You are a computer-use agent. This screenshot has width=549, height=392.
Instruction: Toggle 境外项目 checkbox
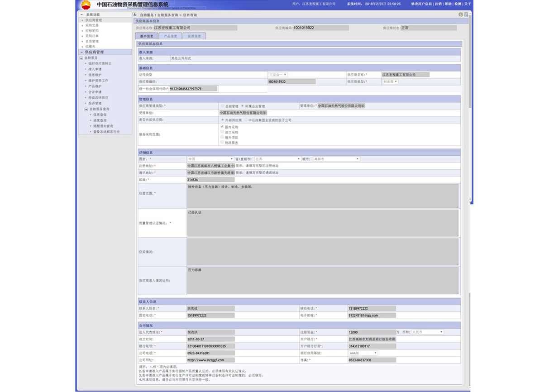coord(222,137)
